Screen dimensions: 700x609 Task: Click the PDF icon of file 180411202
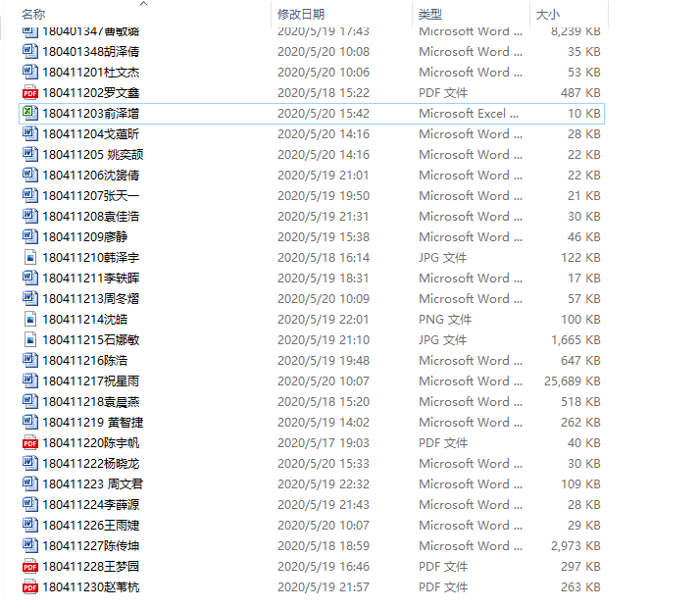pos(29,93)
